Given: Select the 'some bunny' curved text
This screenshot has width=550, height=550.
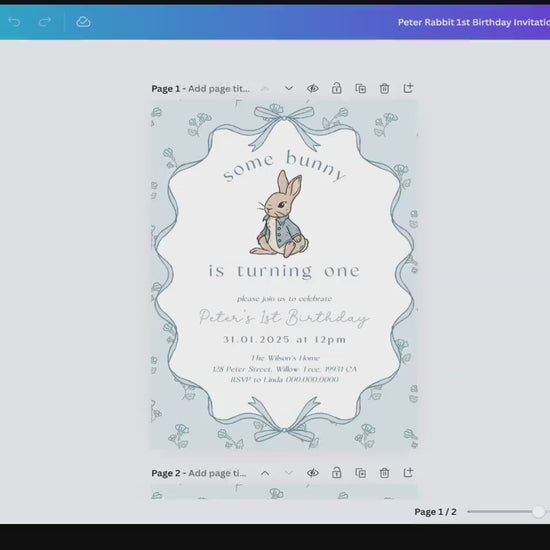Looking at the screenshot, I should (284, 166).
